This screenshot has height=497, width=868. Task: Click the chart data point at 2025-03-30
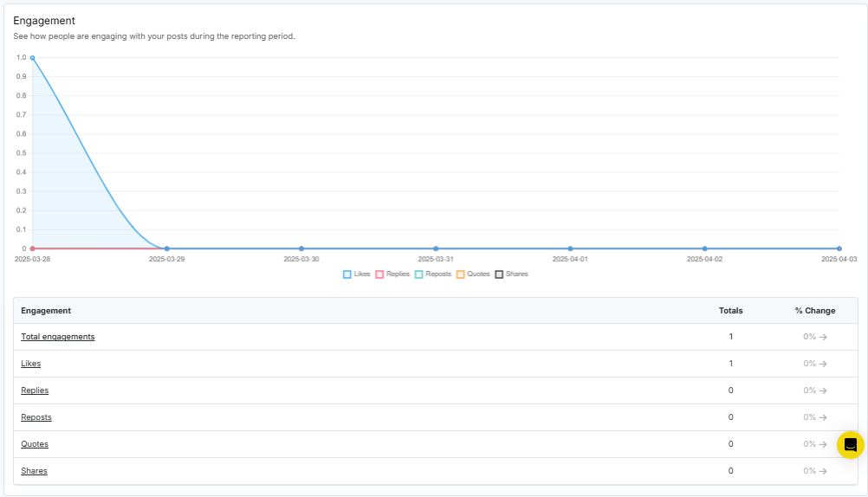pyautogui.click(x=301, y=248)
